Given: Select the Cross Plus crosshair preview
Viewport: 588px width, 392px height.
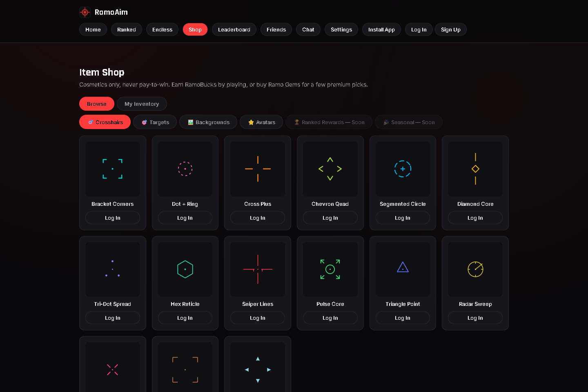Looking at the screenshot, I should 258,169.
